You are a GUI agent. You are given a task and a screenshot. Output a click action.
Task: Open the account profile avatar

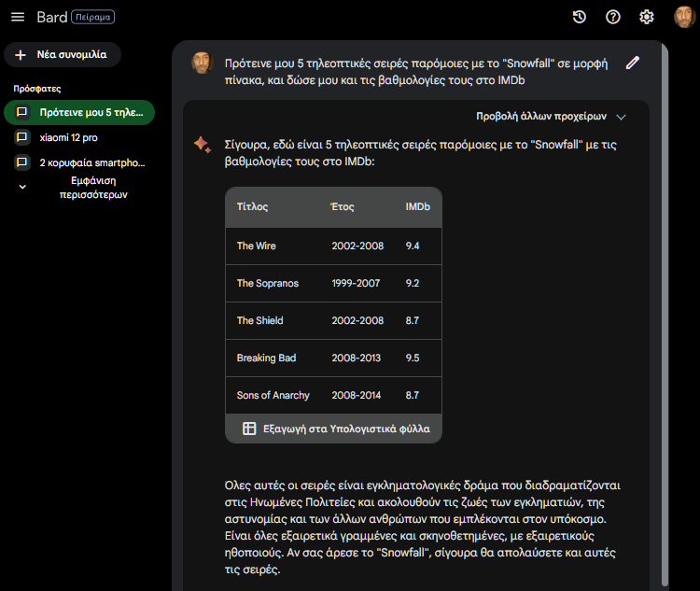pos(684,17)
